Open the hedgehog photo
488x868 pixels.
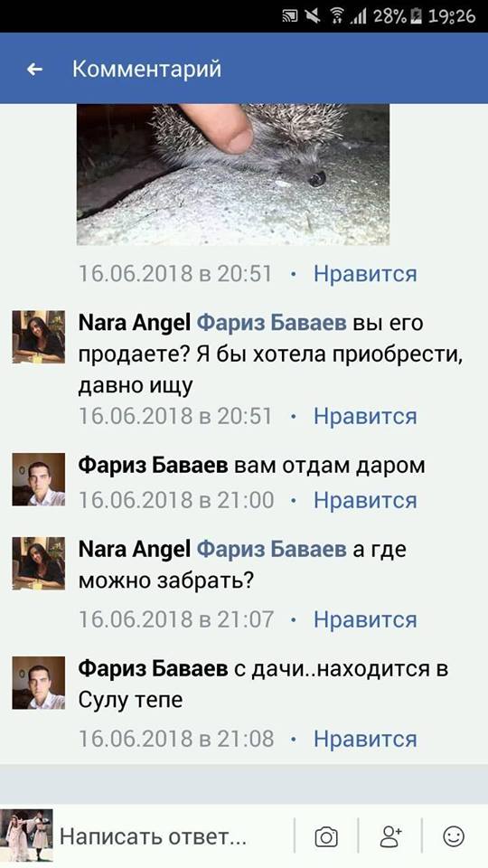[233, 175]
